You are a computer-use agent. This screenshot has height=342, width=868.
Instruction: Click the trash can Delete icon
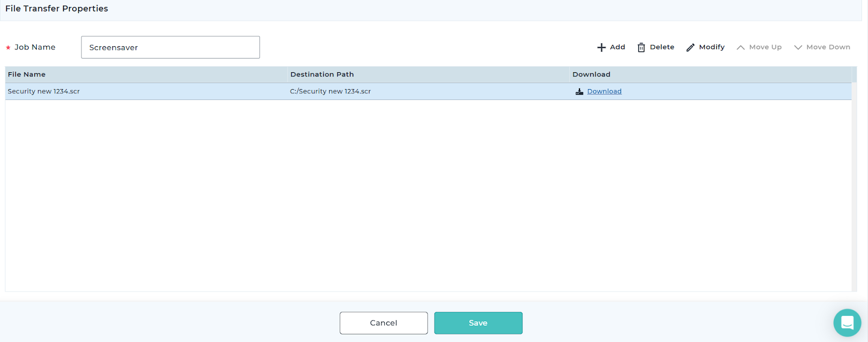(x=641, y=48)
